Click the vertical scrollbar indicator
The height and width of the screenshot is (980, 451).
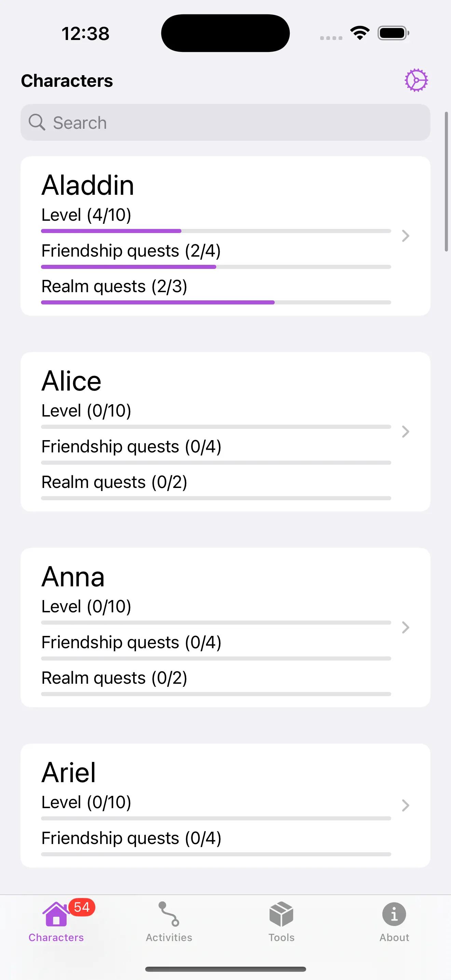[x=447, y=182]
